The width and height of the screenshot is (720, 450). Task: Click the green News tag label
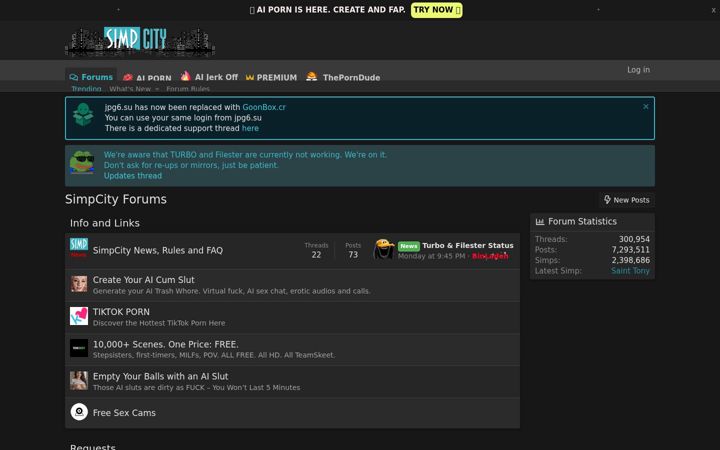pyautogui.click(x=409, y=246)
